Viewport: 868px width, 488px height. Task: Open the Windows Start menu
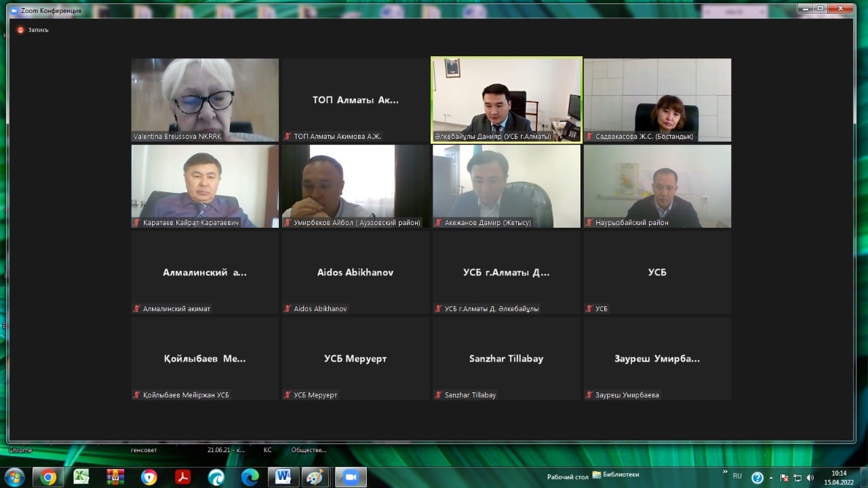[x=14, y=476]
